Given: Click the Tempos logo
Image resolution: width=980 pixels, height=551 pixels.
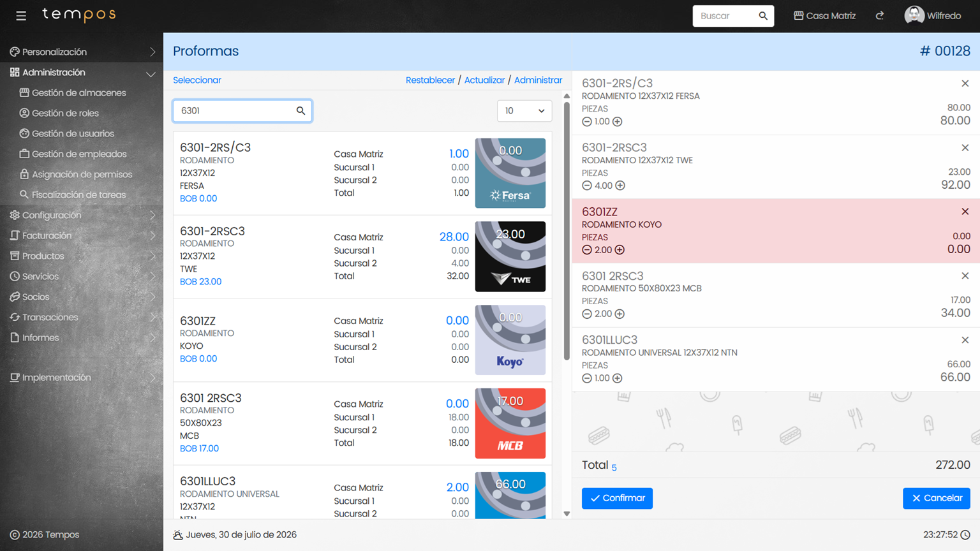Looking at the screenshot, I should point(79,14).
